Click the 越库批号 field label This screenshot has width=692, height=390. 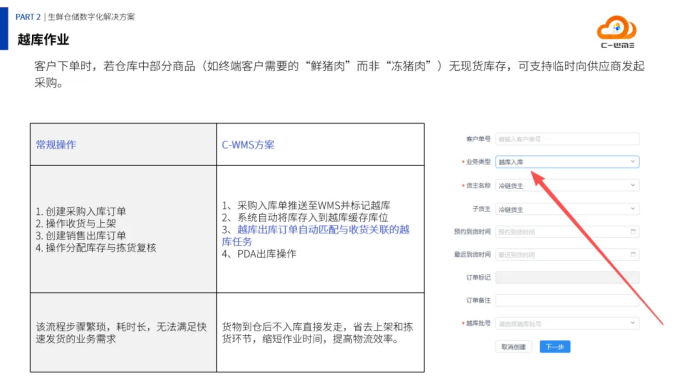pos(478,323)
